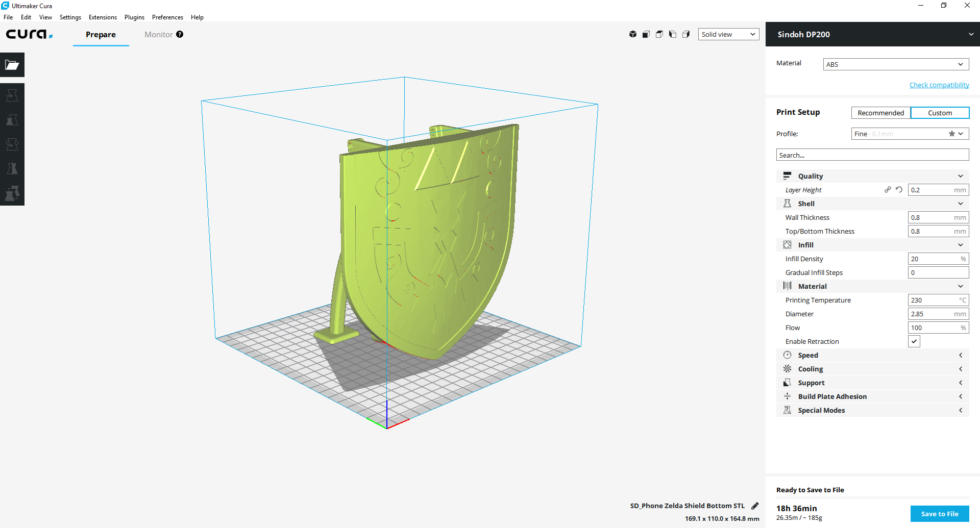Open the View menu

point(45,17)
